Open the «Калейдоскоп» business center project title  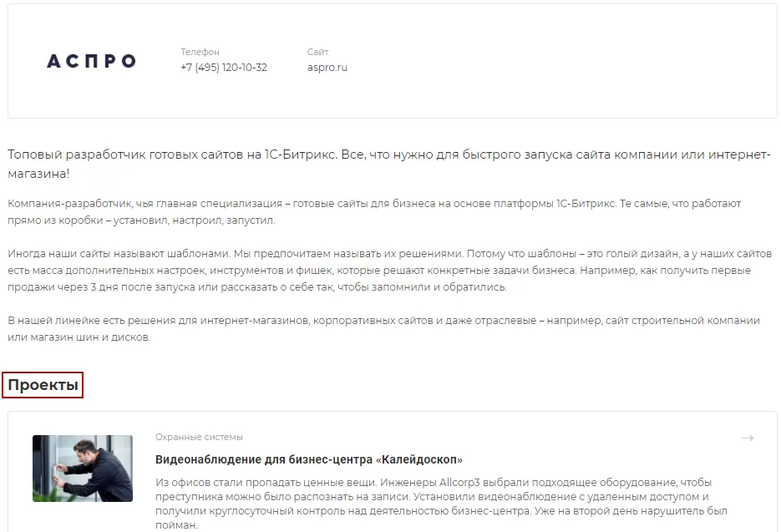point(309,459)
